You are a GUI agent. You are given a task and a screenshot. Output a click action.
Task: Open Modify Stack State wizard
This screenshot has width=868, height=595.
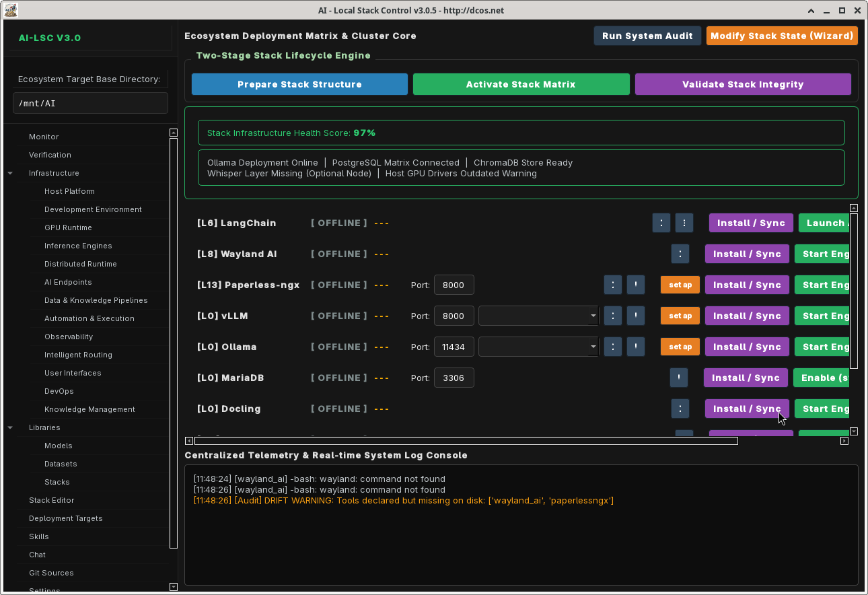(x=782, y=36)
